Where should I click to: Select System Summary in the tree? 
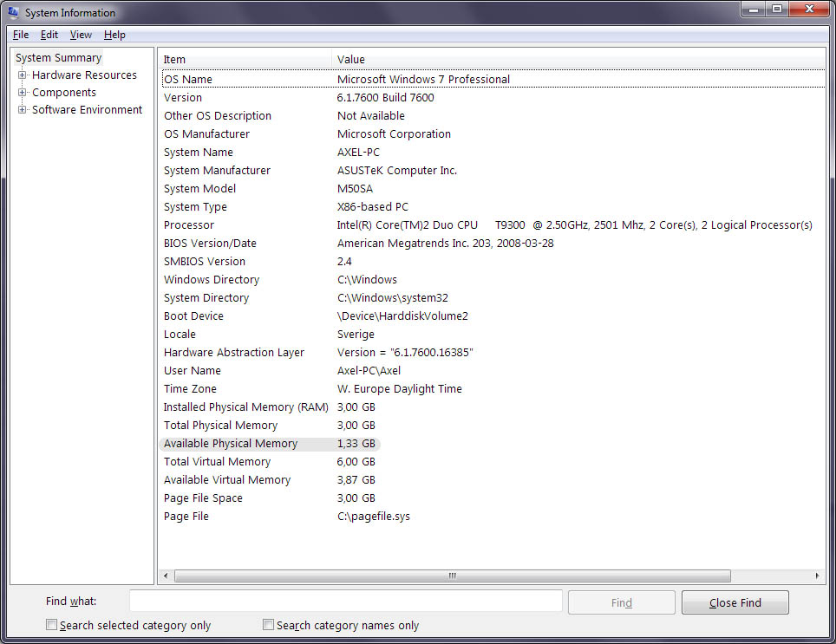(59, 57)
